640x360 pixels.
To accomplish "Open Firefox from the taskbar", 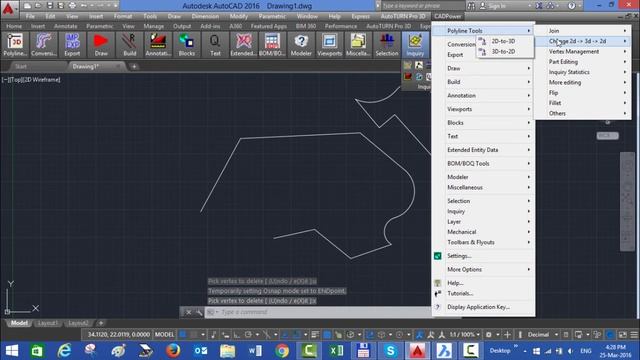I will pyautogui.click(x=173, y=351).
